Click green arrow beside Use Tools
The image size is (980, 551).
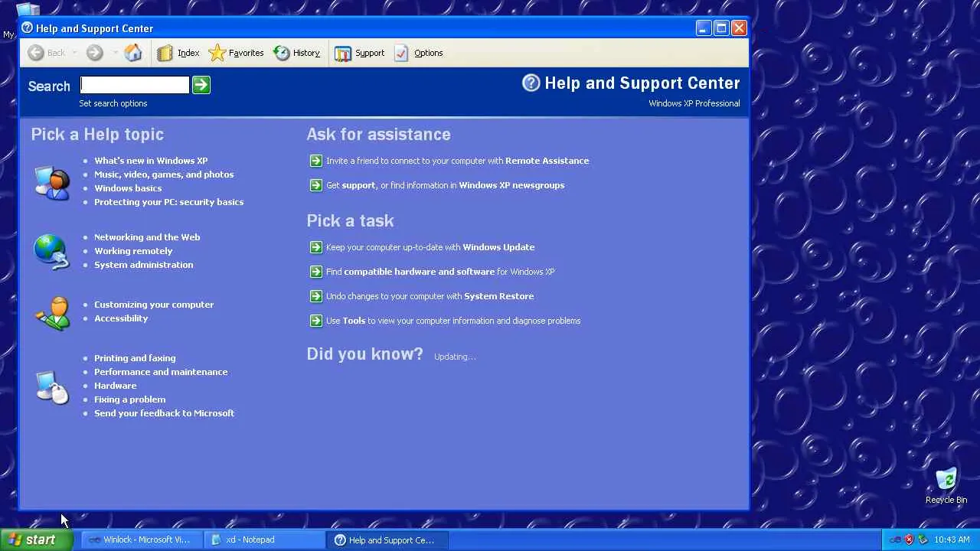[x=315, y=321]
